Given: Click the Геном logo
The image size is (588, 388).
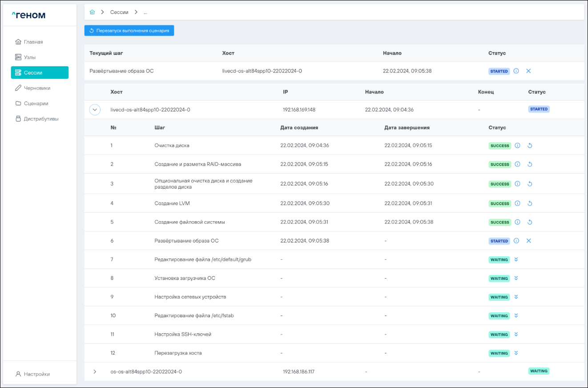Looking at the screenshot, I should (x=28, y=15).
